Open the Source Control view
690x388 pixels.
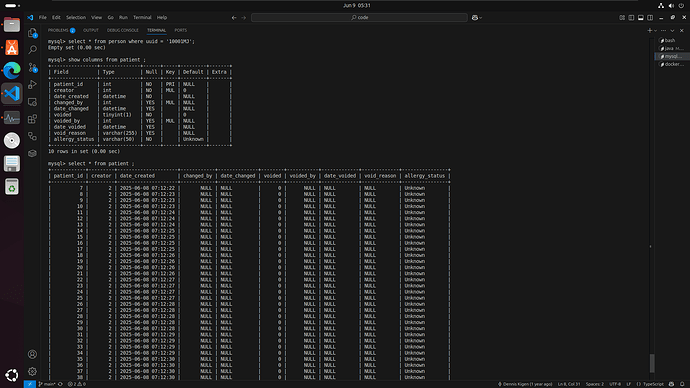(32, 67)
